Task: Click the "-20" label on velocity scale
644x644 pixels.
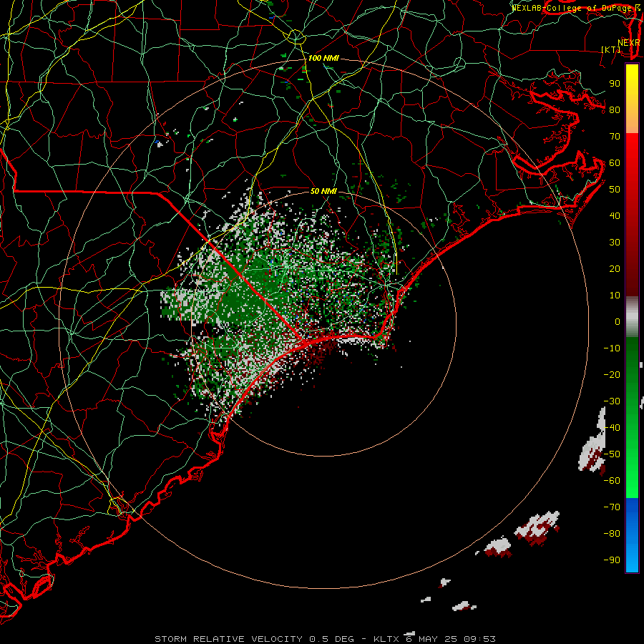Action: coord(612,375)
